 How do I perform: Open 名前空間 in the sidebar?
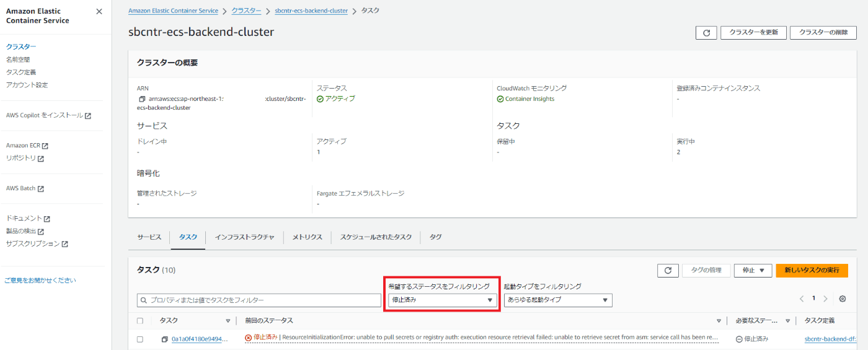click(x=18, y=59)
